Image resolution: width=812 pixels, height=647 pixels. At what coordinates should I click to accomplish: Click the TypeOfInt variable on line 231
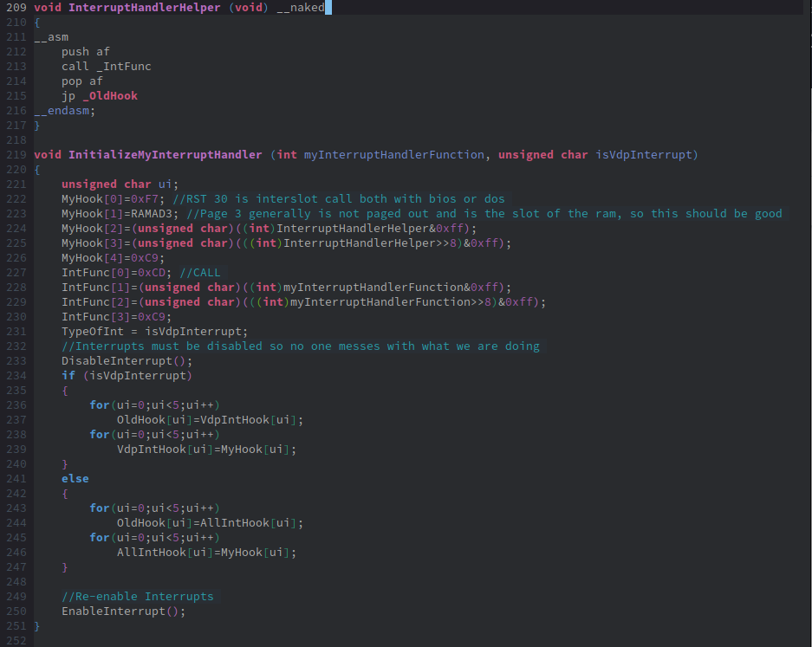coord(93,332)
